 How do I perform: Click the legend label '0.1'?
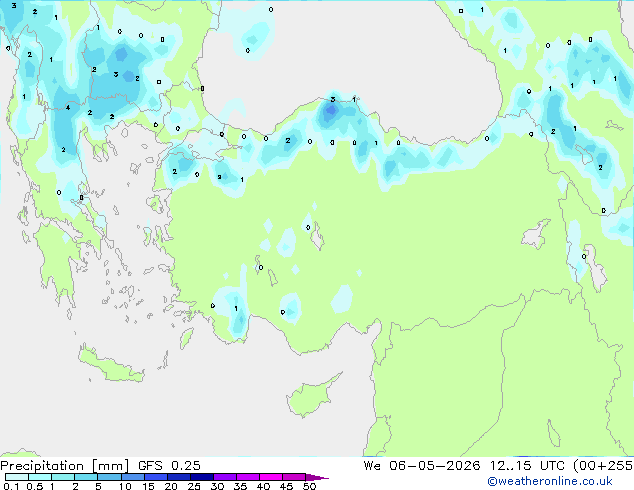(x=11, y=486)
